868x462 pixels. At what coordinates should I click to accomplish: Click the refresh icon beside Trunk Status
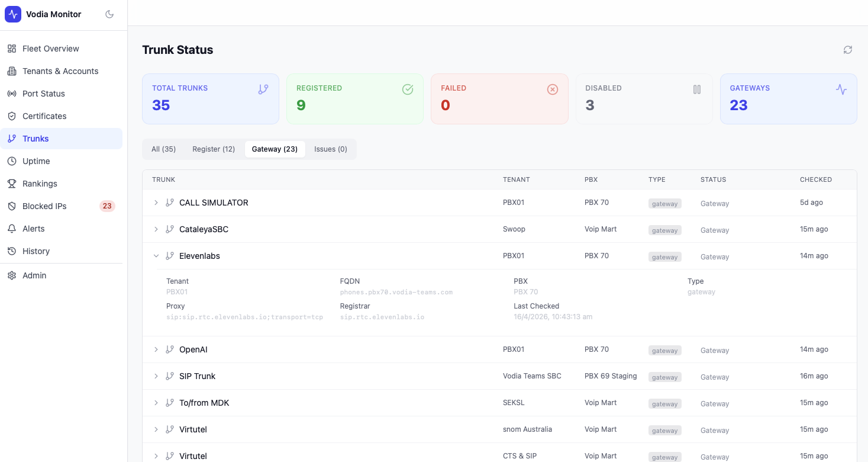(x=848, y=50)
